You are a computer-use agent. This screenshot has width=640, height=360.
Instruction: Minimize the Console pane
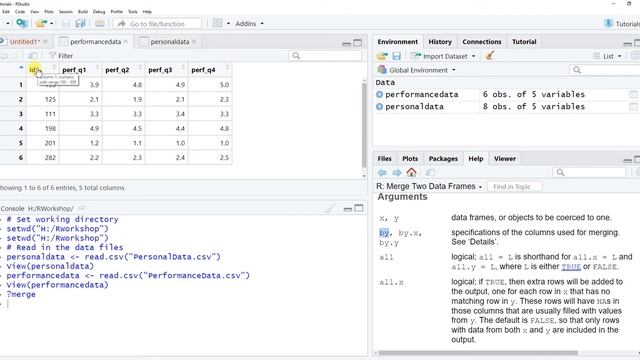click(347, 209)
